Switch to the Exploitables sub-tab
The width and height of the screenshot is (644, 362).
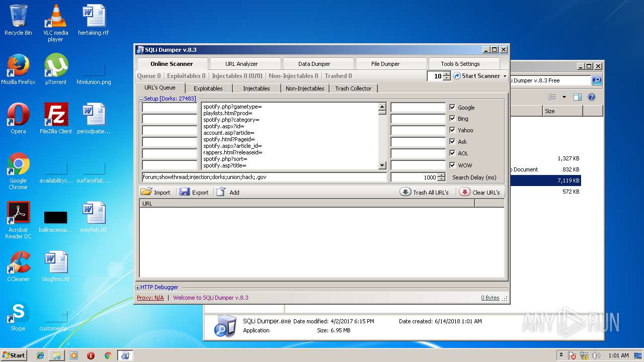pos(208,88)
